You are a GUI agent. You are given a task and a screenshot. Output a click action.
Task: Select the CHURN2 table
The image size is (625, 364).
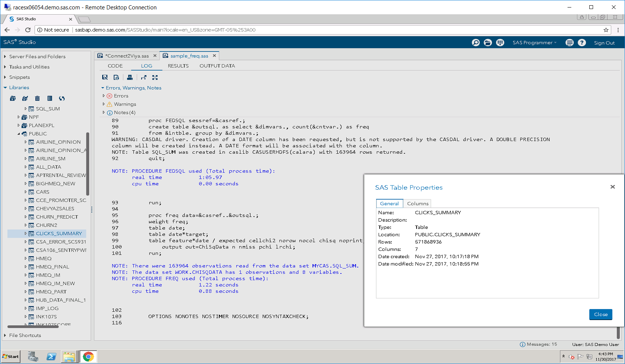point(47,225)
